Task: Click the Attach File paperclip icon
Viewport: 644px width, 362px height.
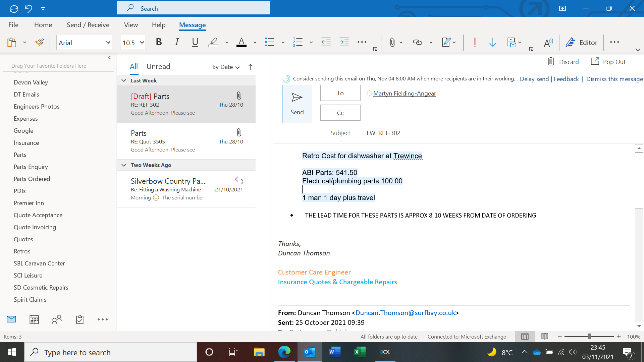Action: coord(392,43)
